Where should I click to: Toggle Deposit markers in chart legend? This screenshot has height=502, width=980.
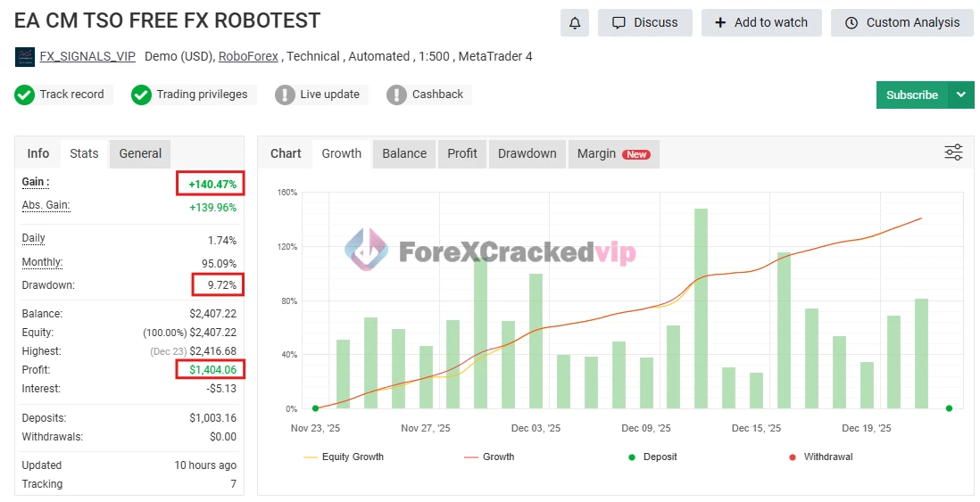[651, 457]
